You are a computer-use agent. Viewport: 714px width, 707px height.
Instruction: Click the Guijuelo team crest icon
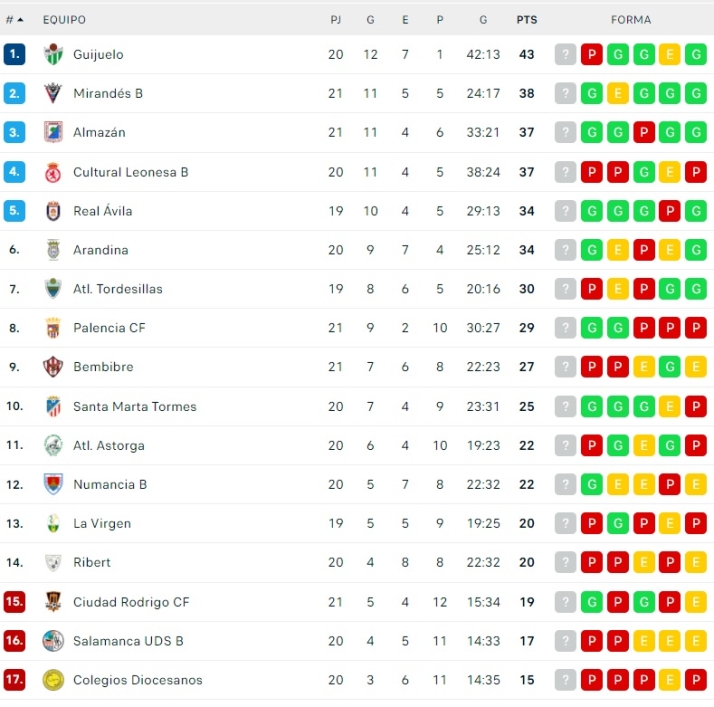click(53, 54)
